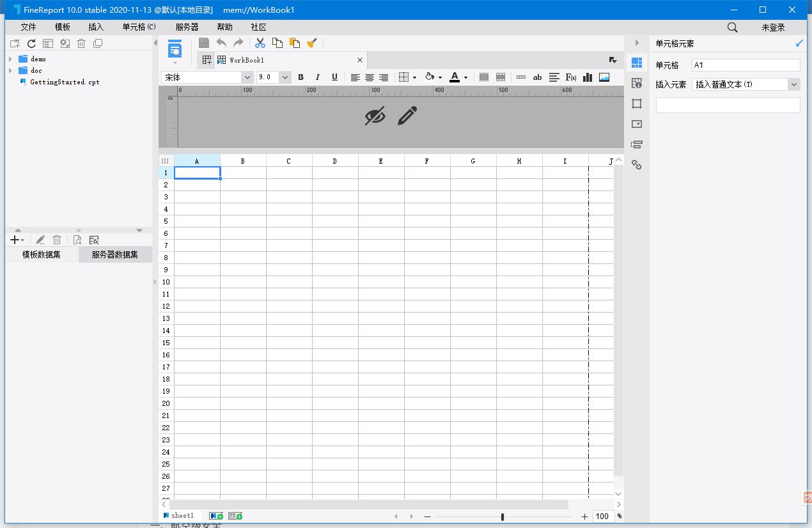Insert a formula with F(x) icon
The height and width of the screenshot is (528, 812).
[x=571, y=77]
